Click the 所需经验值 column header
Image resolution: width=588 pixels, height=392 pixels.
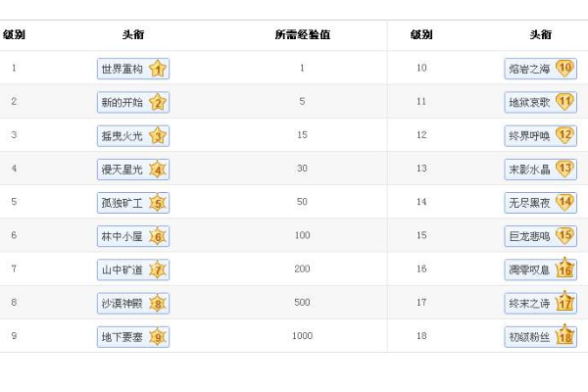click(302, 34)
